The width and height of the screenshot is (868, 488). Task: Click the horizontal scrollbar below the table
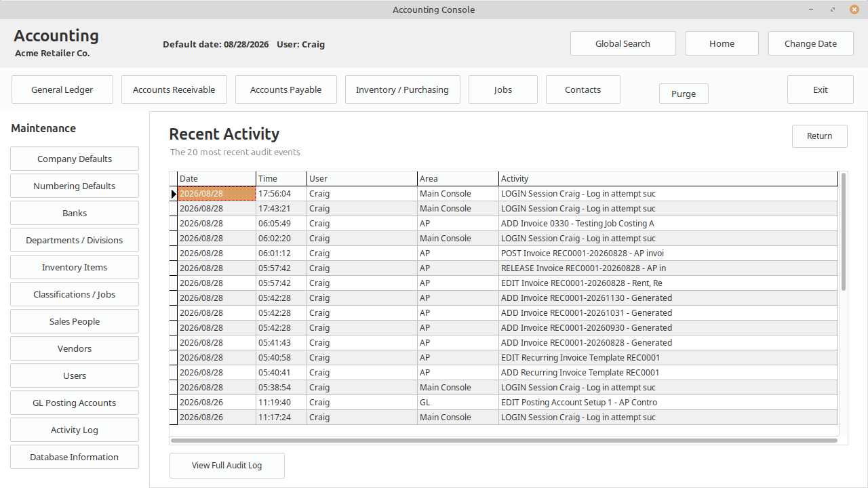pos(504,441)
